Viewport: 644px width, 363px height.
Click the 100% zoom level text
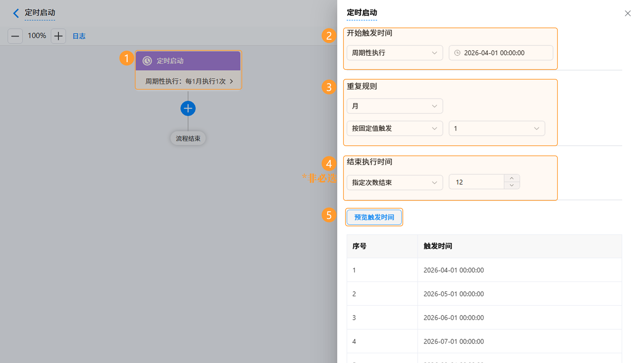click(x=37, y=36)
